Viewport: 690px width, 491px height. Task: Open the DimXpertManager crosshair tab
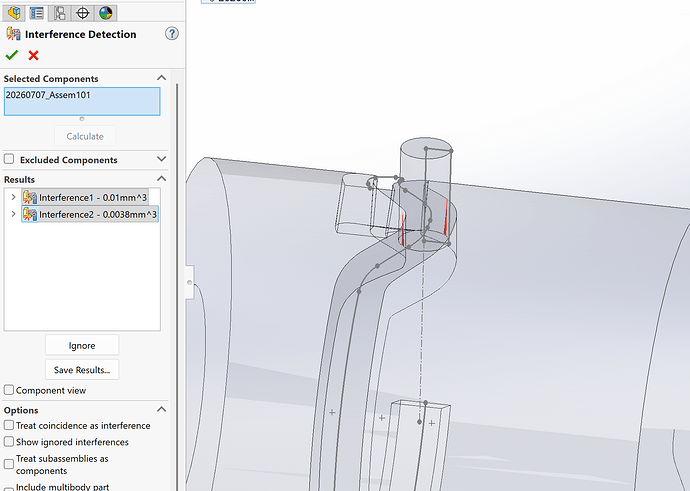point(82,13)
